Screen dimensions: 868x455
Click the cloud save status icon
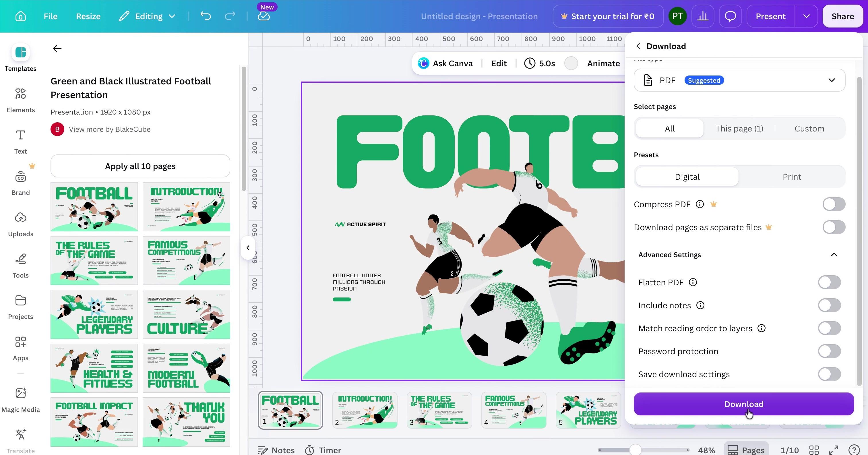tap(263, 16)
